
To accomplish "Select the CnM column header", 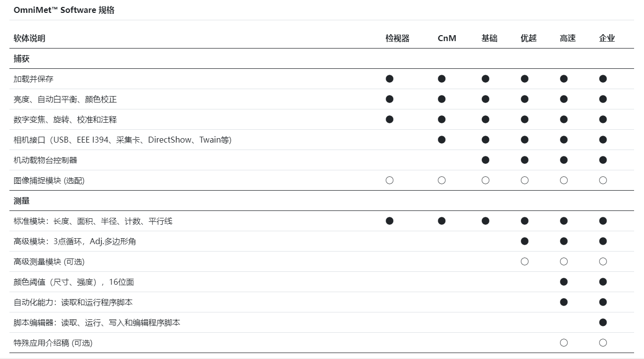I will 447,38.
